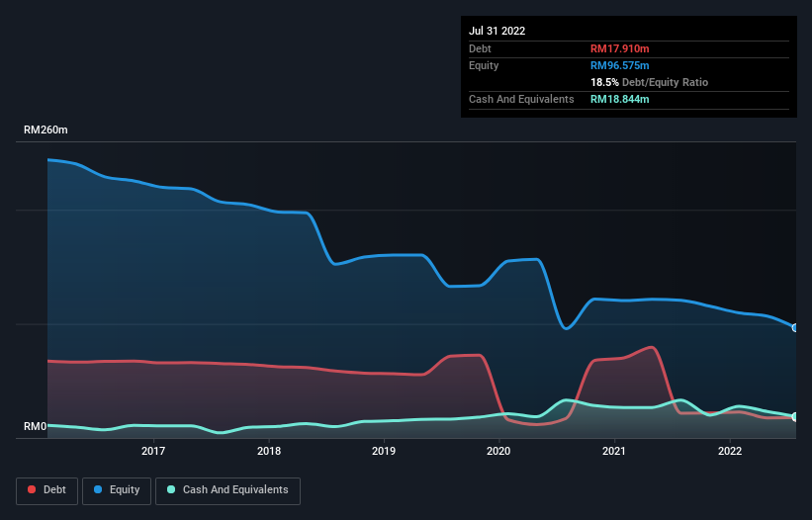This screenshot has width=812, height=520.
Task: Click the RM96.575m equity value
Action: pyautogui.click(x=620, y=65)
